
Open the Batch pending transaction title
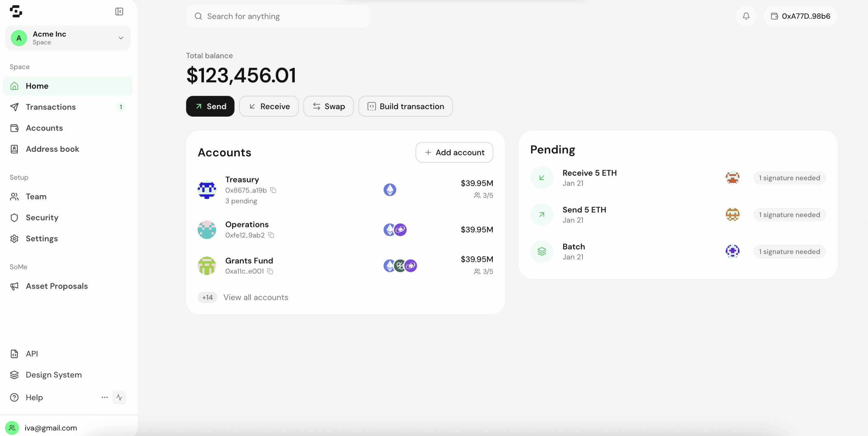[574, 247]
